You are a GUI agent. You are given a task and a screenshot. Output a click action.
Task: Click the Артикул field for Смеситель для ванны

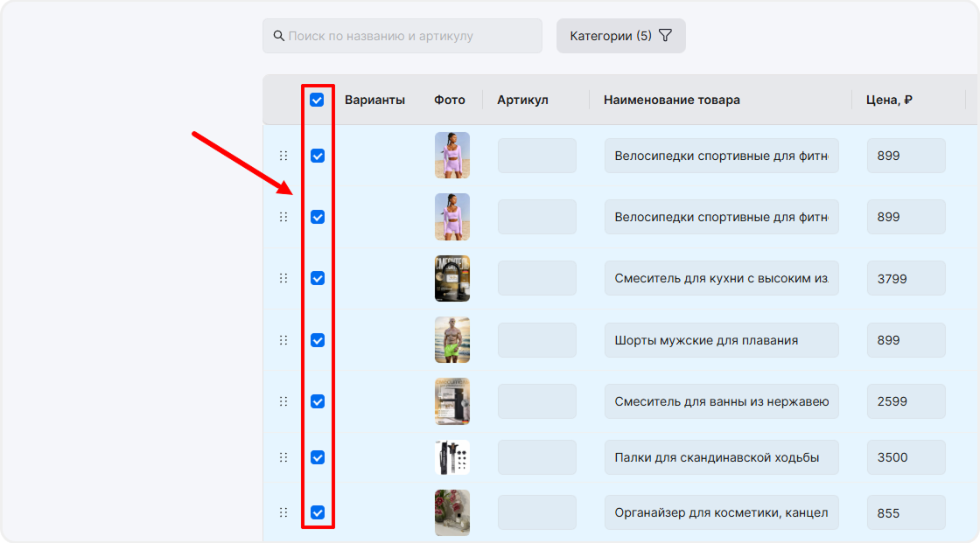(x=536, y=401)
